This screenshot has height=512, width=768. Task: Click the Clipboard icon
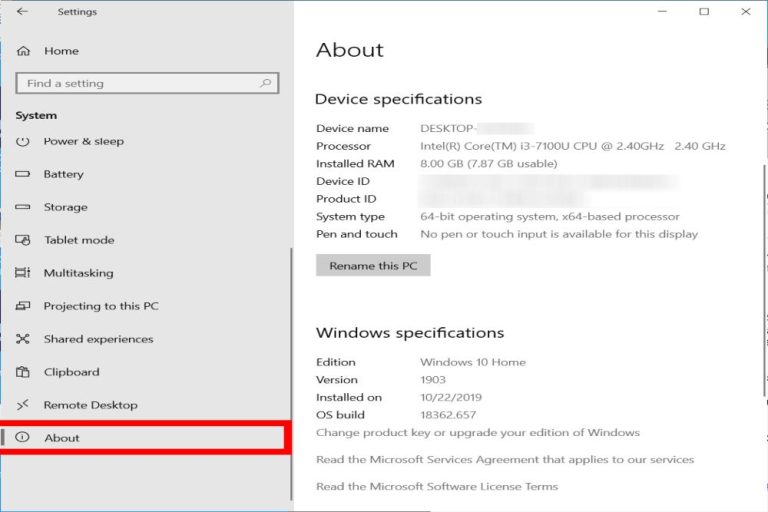click(24, 372)
